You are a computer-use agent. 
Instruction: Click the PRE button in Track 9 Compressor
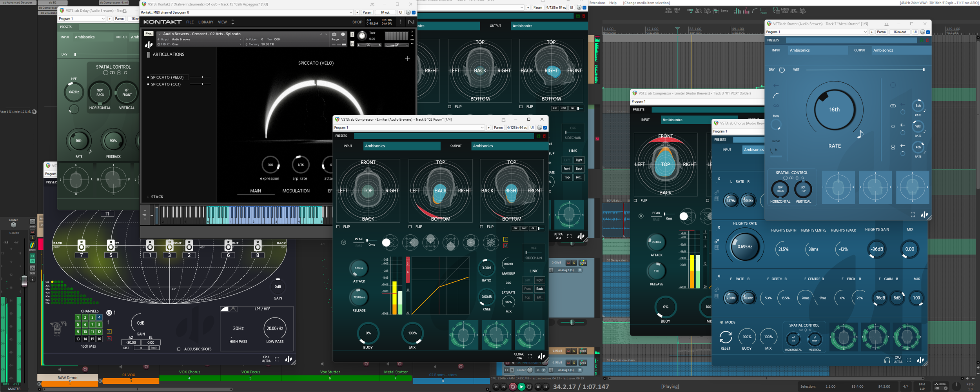coord(515,228)
